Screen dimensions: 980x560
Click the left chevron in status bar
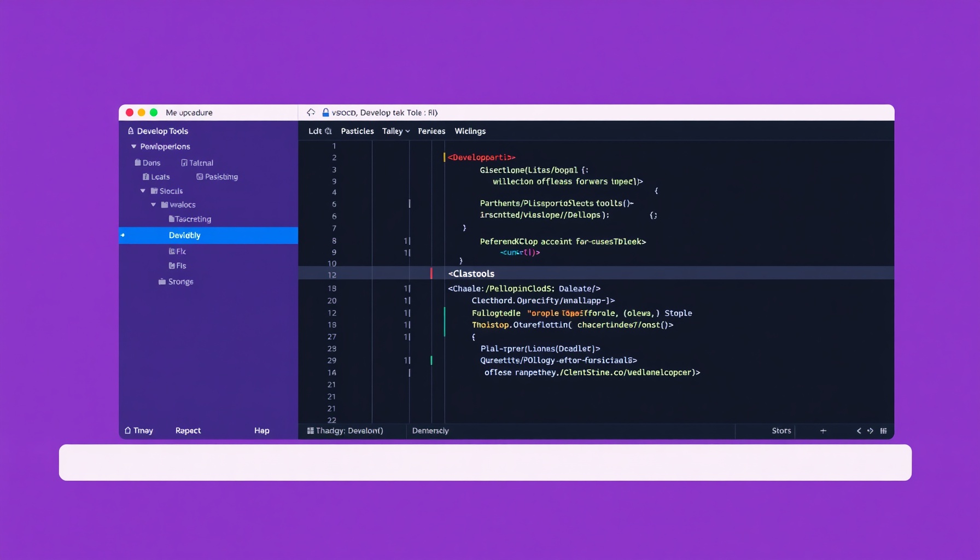859,431
